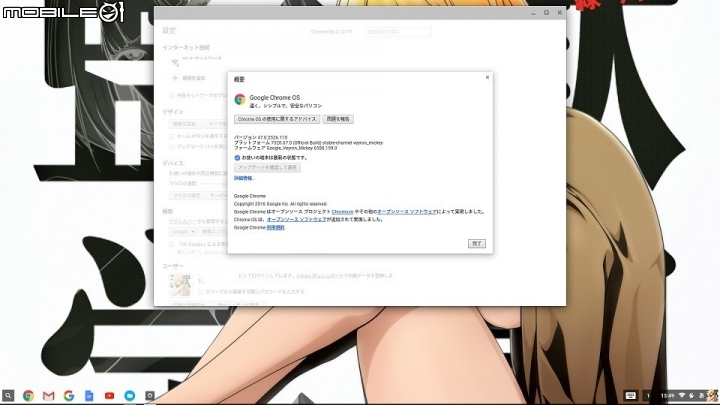Open the Chromium link
This screenshot has height=405, width=720.
pos(343,212)
